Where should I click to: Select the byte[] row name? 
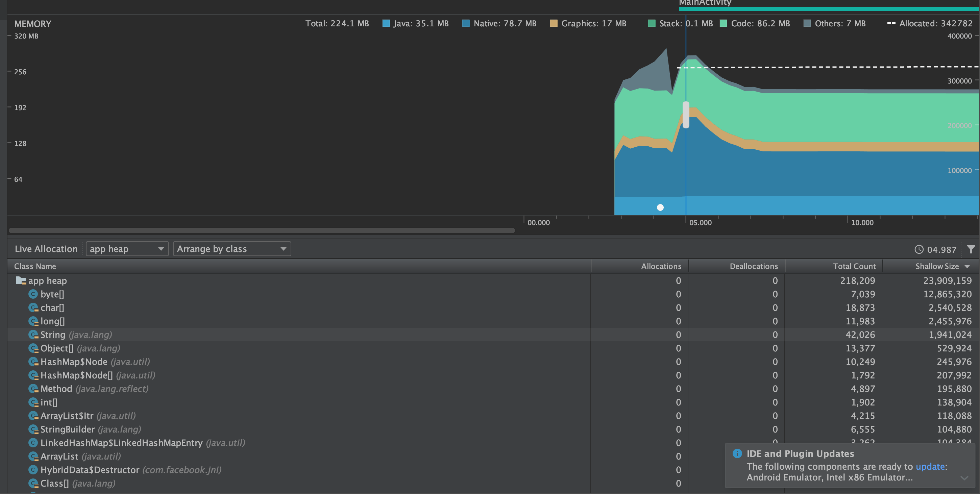(52, 294)
